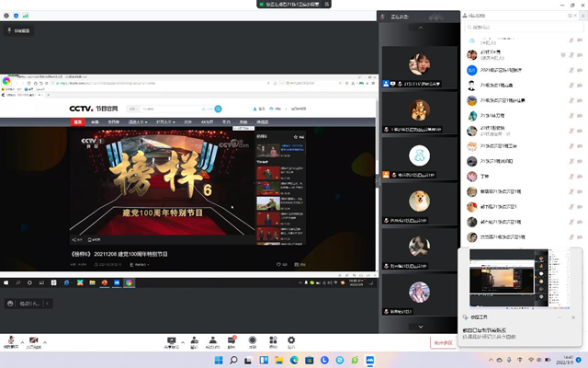Toggle the microphone mute button
This screenshot has height=368, width=588.
(x=11, y=342)
